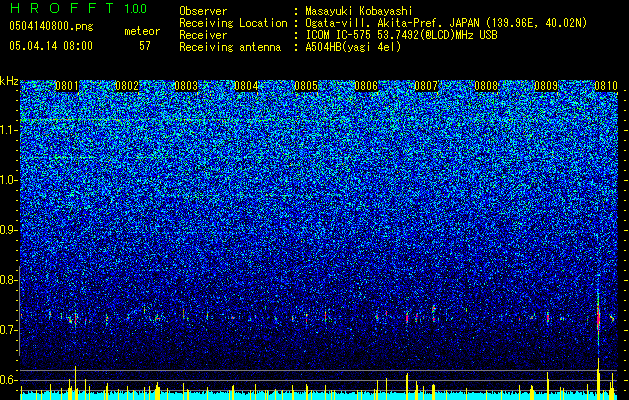Click the 0807 time marker

click(426, 86)
